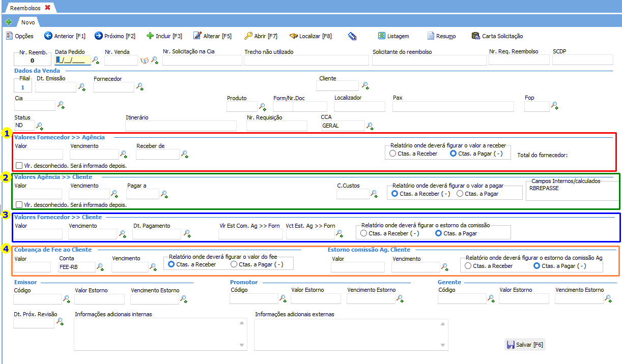Click the Nr. Solicitação na Cia field
Screen dimensions: 622x364
pyautogui.click(x=202, y=60)
